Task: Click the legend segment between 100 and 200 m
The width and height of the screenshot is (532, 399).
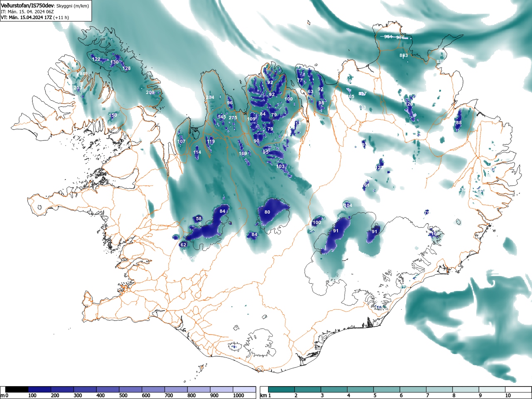Action: (40, 389)
